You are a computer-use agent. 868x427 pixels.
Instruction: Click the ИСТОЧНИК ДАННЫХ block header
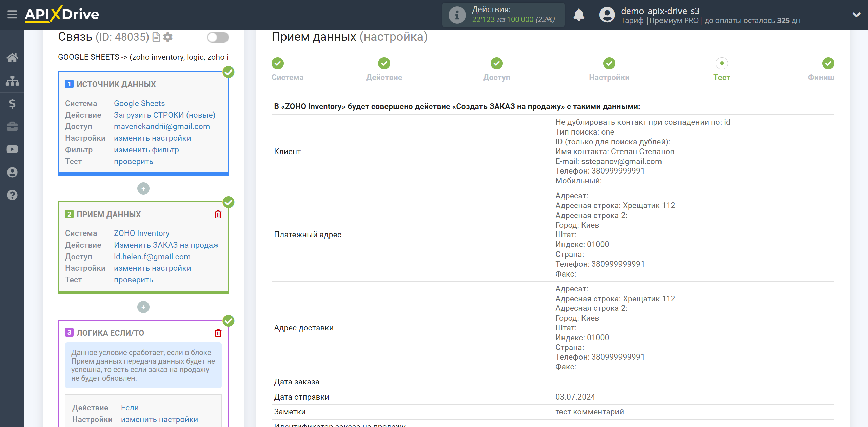pyautogui.click(x=116, y=84)
